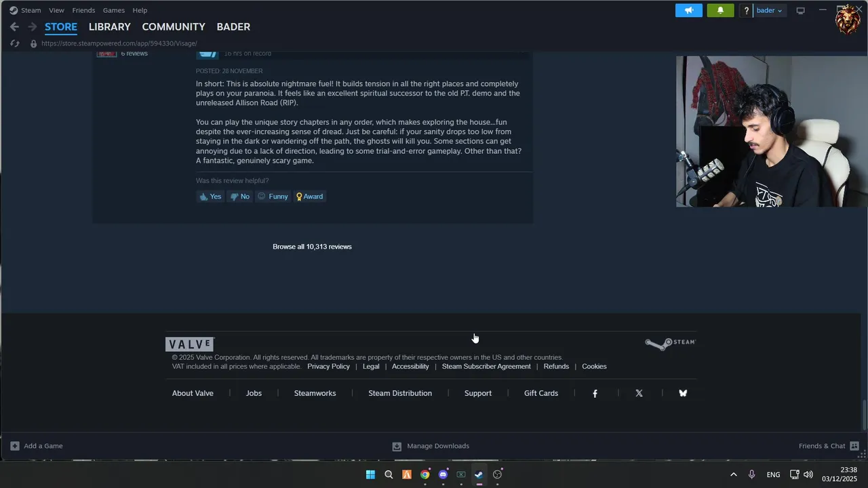Open the Cookies link
This screenshot has width=868, height=488.
pyautogui.click(x=594, y=367)
